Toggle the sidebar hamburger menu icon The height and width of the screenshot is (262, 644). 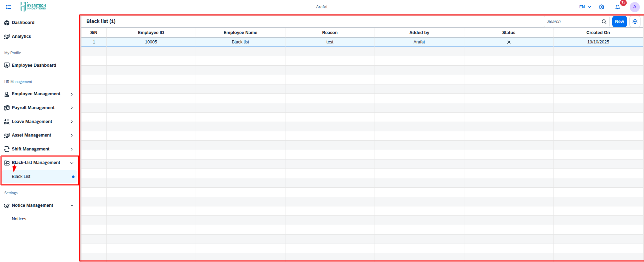click(x=8, y=7)
